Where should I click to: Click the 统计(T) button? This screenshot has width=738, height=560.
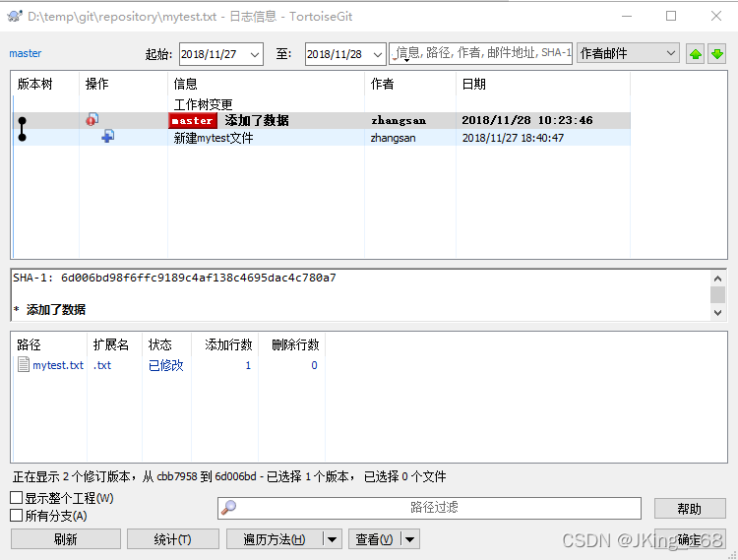[x=173, y=539]
